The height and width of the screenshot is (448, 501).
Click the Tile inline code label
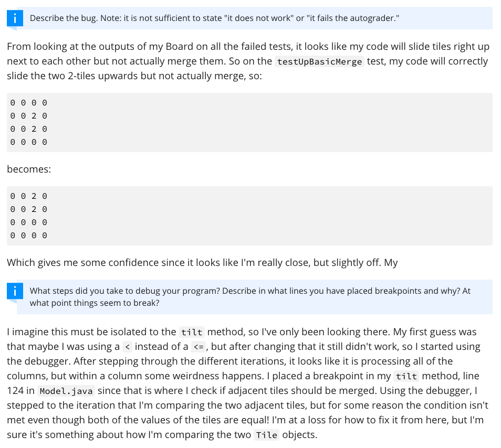tap(266, 435)
